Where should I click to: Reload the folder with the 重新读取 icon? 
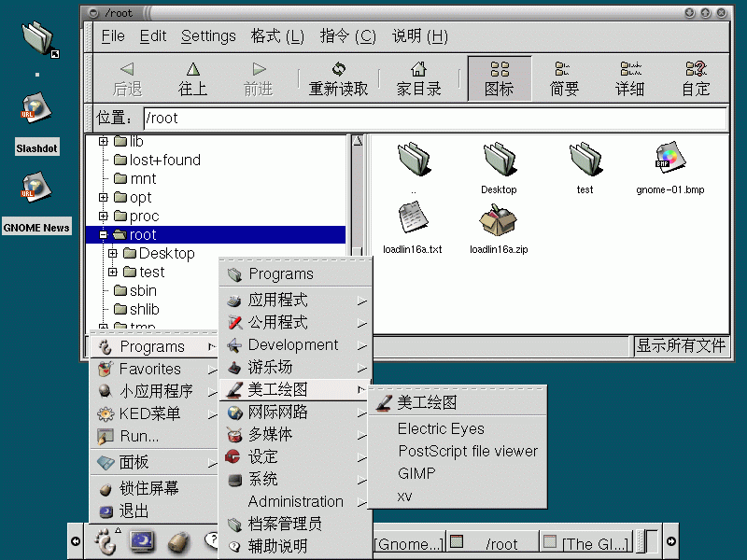click(x=338, y=78)
